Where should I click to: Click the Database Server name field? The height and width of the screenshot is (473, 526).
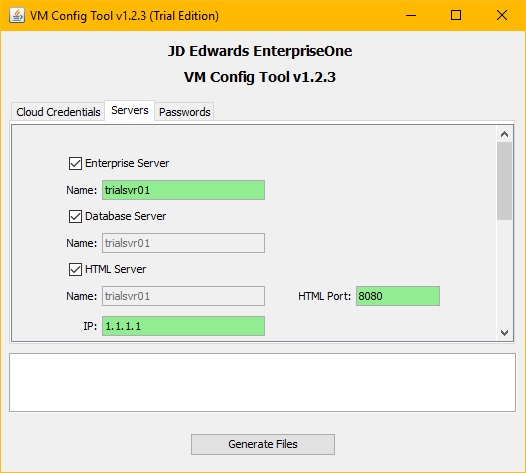click(183, 243)
